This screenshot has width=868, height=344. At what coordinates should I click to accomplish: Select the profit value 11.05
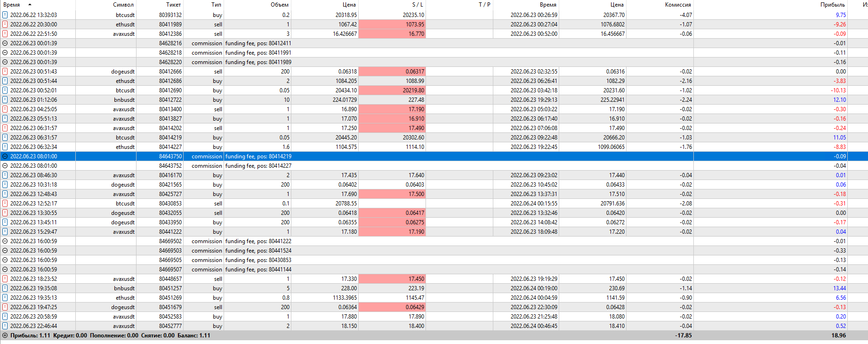[839, 138]
